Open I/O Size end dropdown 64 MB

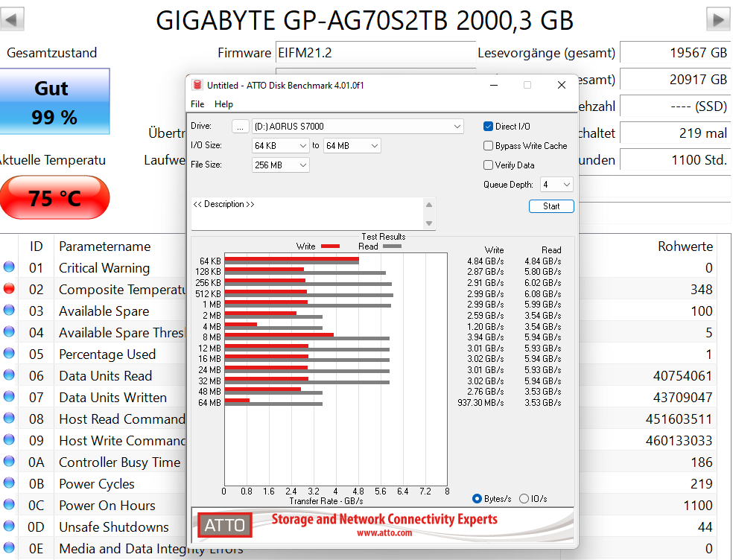pyautogui.click(x=352, y=146)
